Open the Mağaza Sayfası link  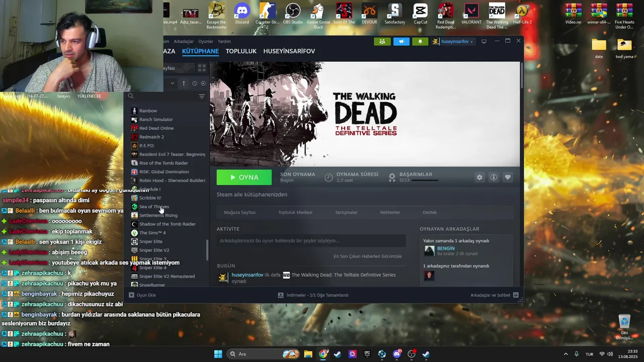(x=240, y=212)
